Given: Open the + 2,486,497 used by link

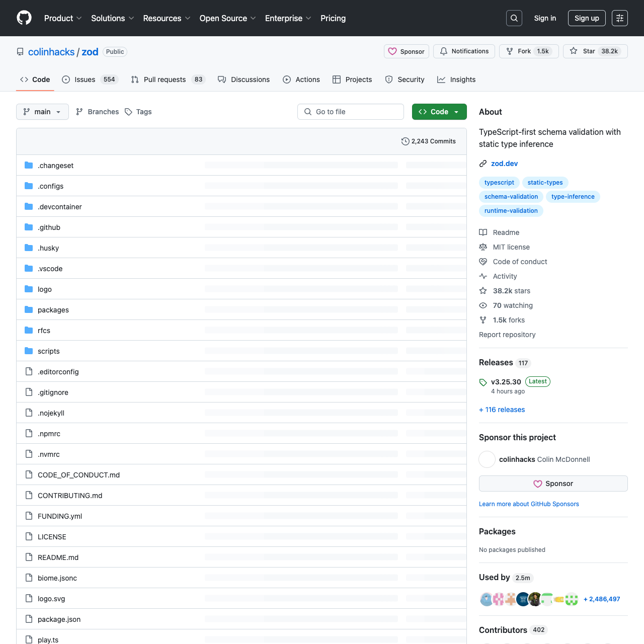Looking at the screenshot, I should coord(602,599).
